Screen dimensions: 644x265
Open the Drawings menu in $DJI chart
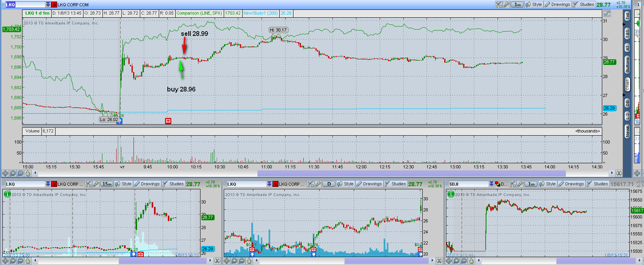[571, 184]
